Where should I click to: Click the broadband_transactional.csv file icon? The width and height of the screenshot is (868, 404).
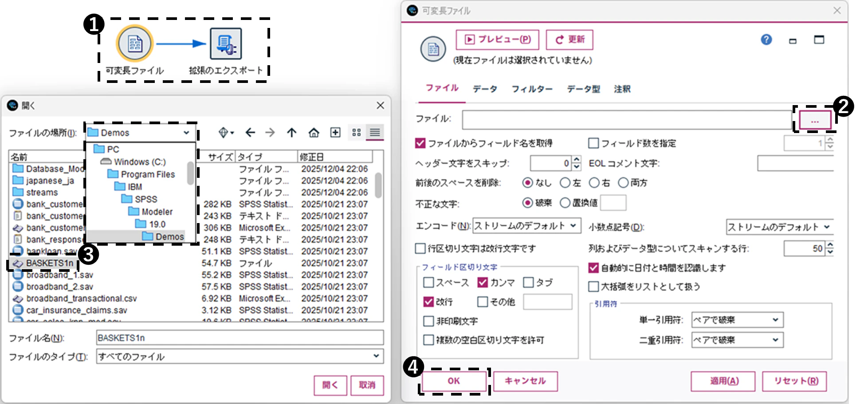18,298
